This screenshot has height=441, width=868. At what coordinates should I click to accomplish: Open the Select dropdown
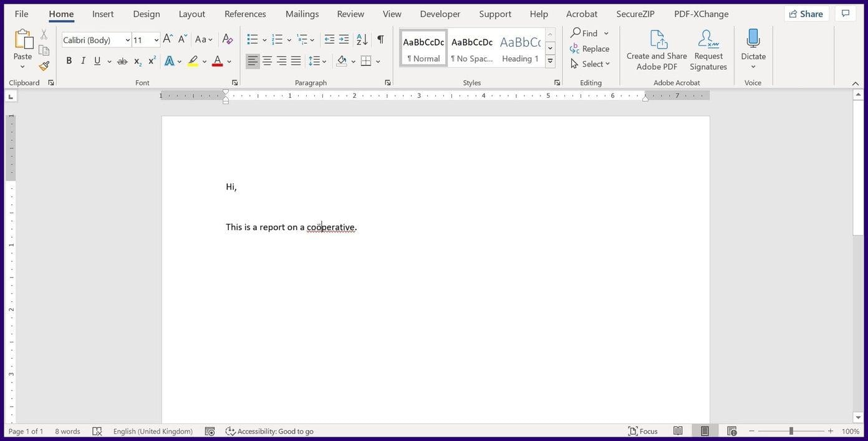click(591, 64)
